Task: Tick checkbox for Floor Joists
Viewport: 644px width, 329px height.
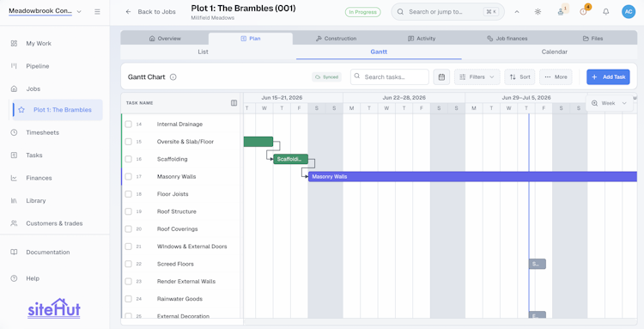Action: (x=129, y=194)
